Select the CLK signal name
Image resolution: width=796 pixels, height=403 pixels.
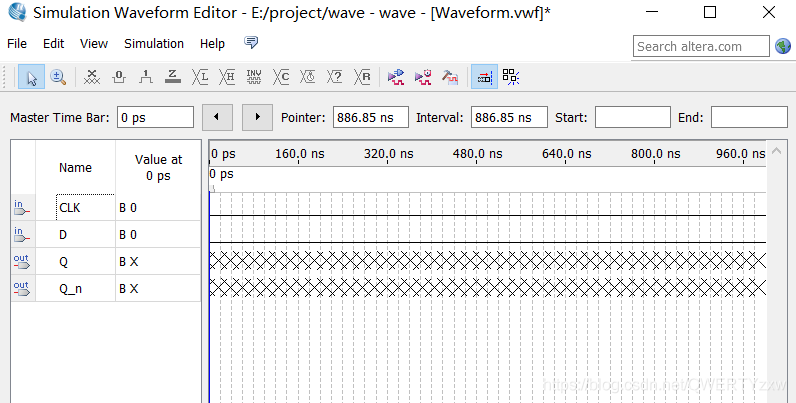70,208
